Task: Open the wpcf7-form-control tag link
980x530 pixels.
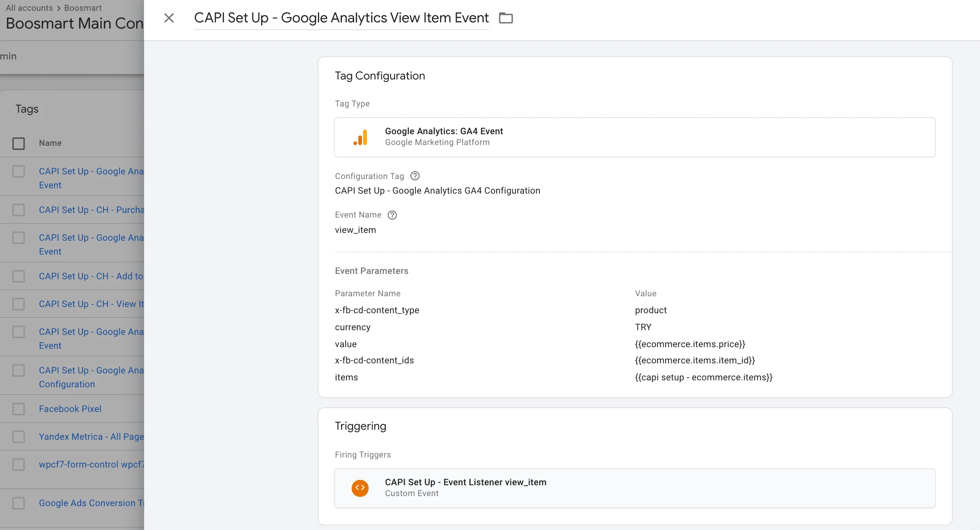Action: [91, 464]
